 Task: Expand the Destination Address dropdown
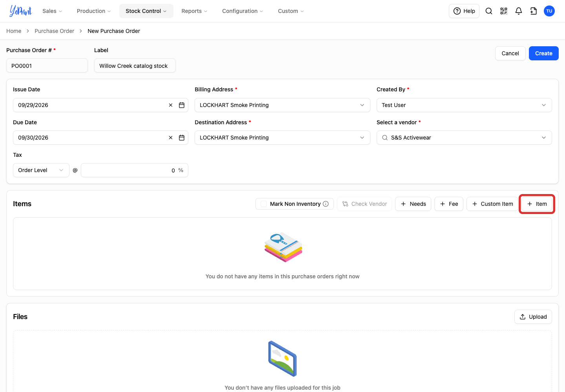pyautogui.click(x=282, y=138)
